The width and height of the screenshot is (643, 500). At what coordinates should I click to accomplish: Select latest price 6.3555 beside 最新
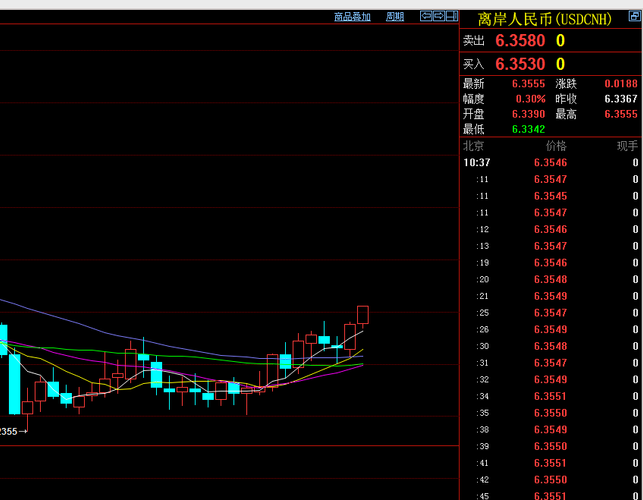click(x=528, y=84)
